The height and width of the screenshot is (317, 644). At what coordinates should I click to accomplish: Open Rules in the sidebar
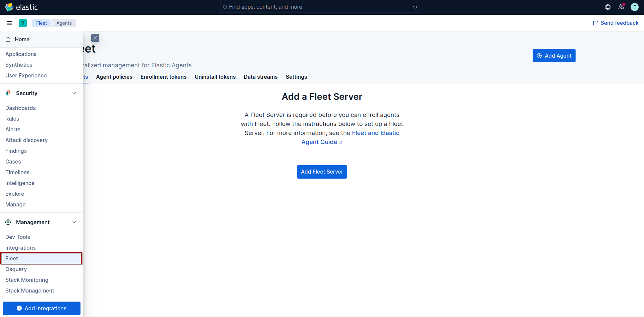tap(12, 119)
